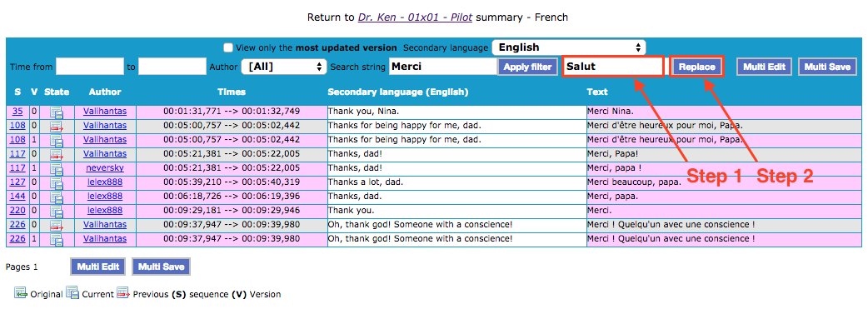
Task: Open lelex888 author link in sequence 220 row
Action: 105,210
